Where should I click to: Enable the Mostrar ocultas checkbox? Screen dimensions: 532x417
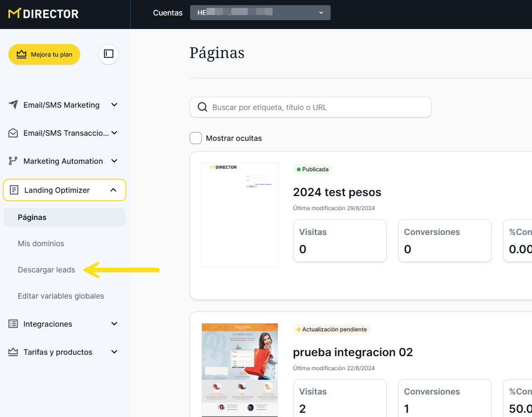pos(195,138)
